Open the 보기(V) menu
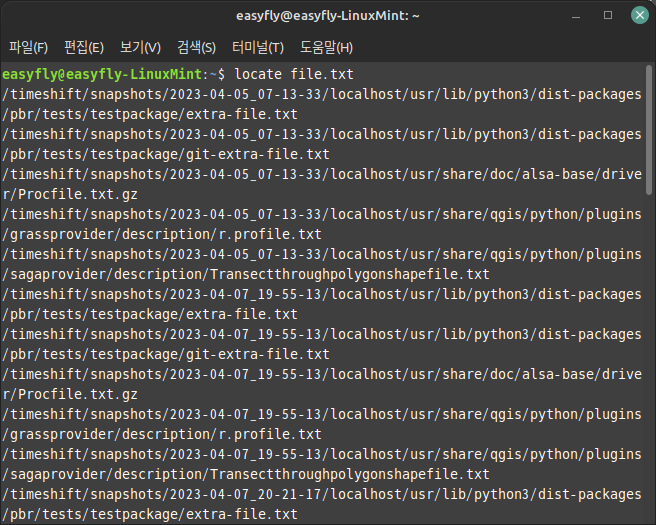 [140, 47]
